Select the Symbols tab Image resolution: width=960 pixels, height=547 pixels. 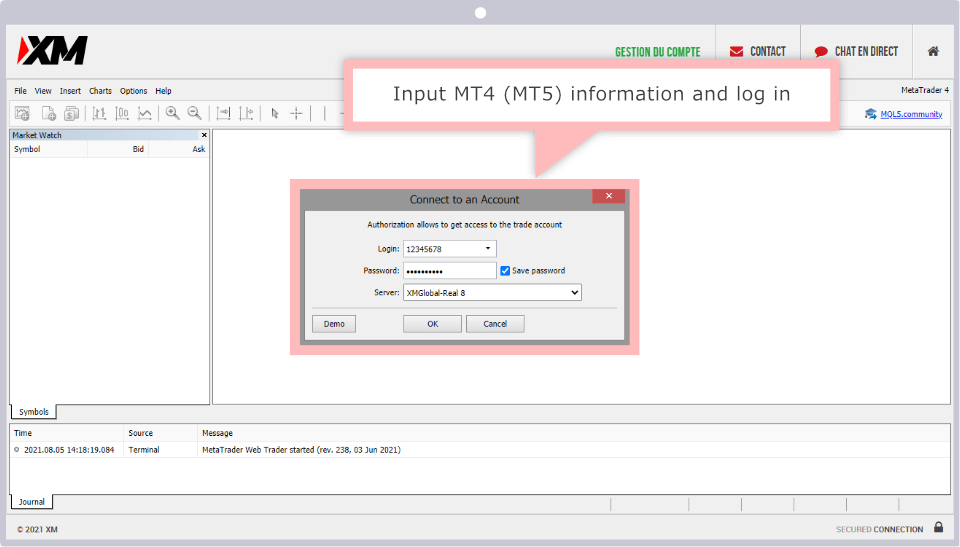pos(34,412)
